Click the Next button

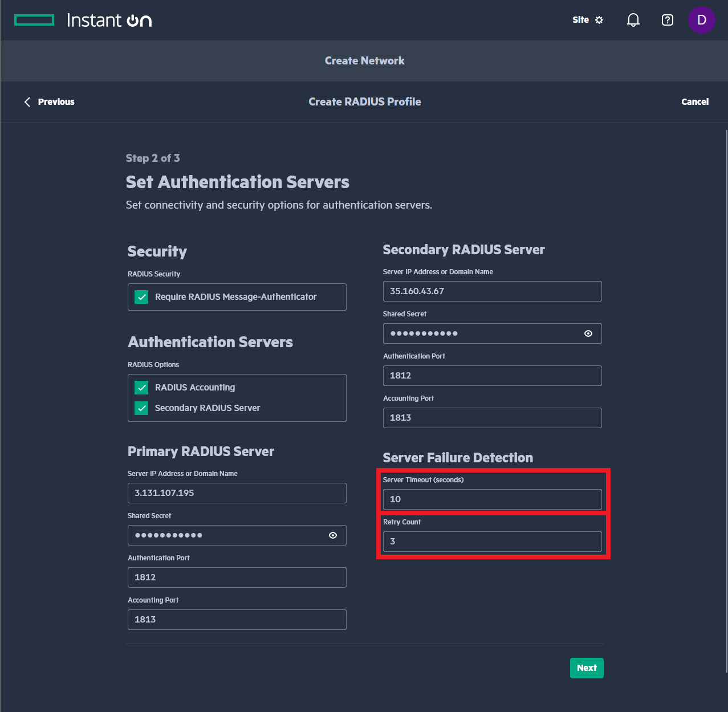pos(587,668)
